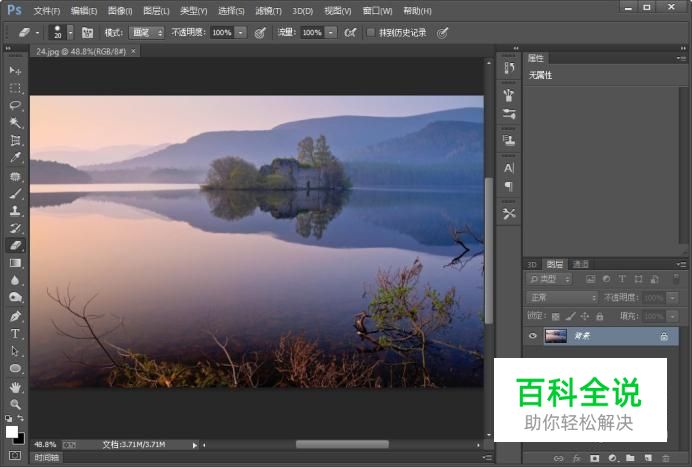
Task: Open the 图像 Image menu
Action: pos(120,11)
